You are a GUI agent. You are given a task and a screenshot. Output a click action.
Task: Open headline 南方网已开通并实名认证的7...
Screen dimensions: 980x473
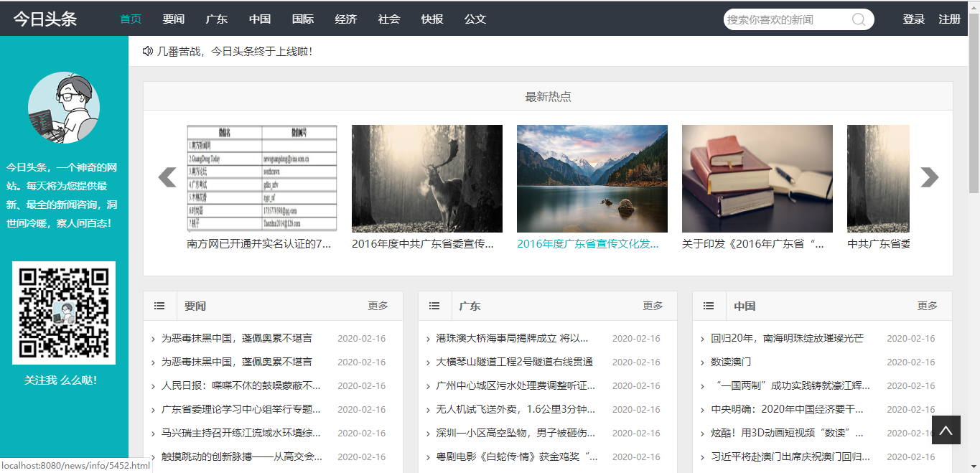259,244
